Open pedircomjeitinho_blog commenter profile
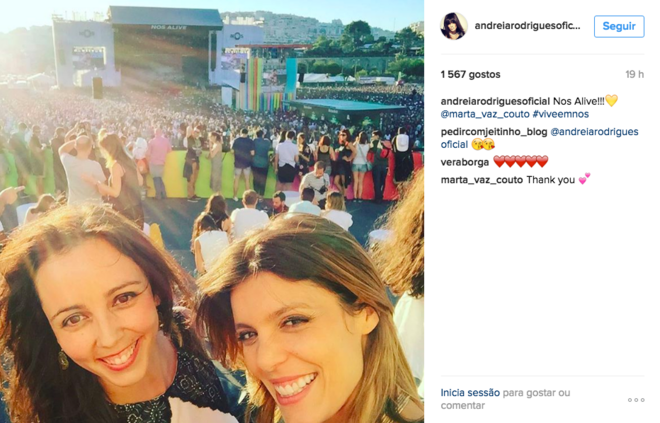 coord(494,132)
